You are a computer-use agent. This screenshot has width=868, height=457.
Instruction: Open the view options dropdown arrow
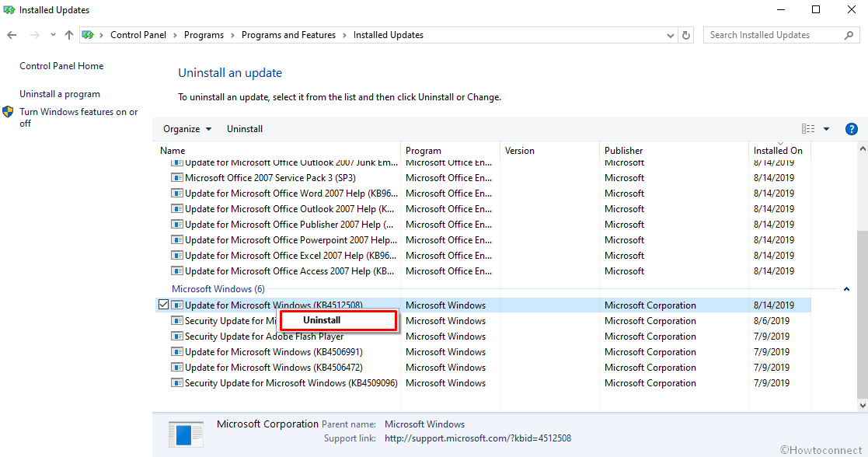[827, 129]
